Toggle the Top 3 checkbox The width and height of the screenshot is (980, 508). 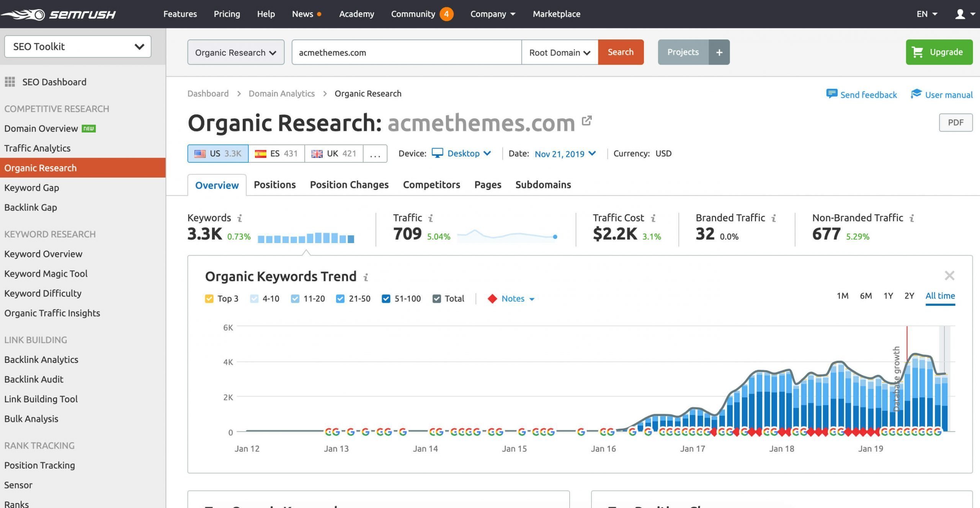coord(209,299)
